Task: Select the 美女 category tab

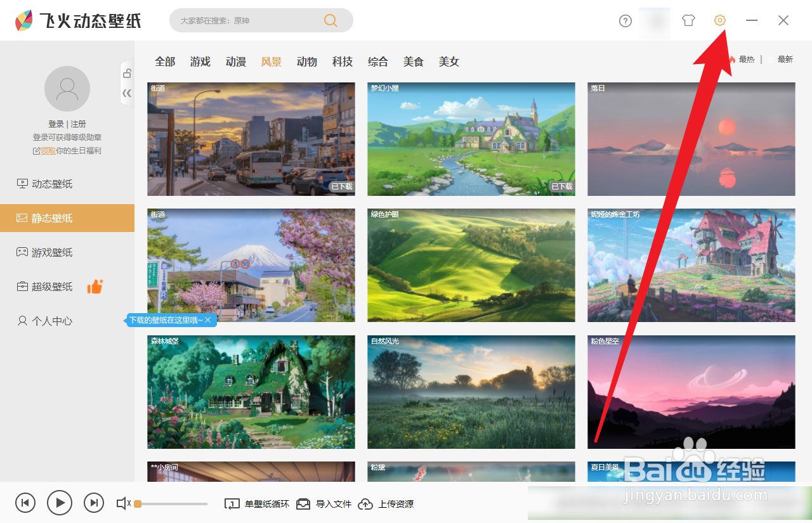Action: click(x=449, y=61)
